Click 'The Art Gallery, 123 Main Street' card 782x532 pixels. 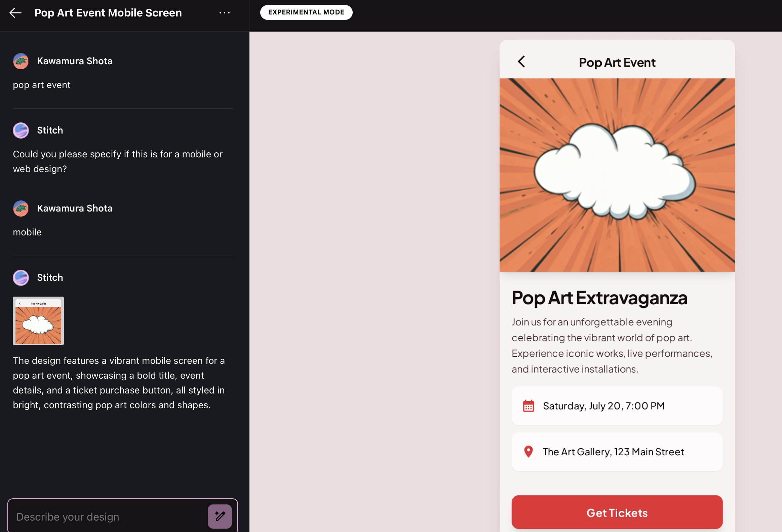617,452
